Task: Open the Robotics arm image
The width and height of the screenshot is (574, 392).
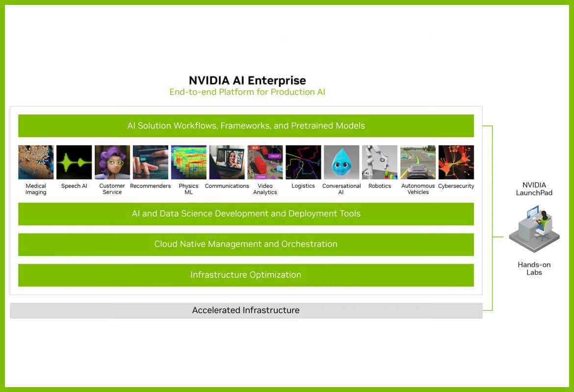Action: pyautogui.click(x=380, y=162)
